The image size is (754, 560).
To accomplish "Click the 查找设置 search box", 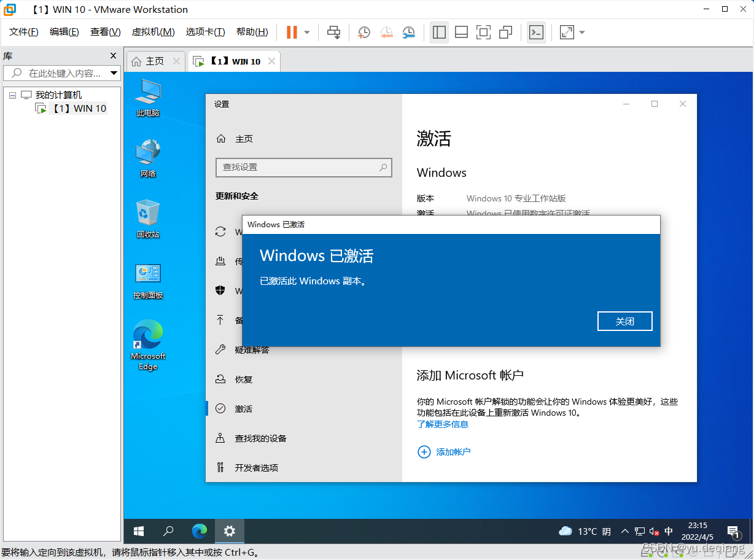I will click(x=304, y=167).
